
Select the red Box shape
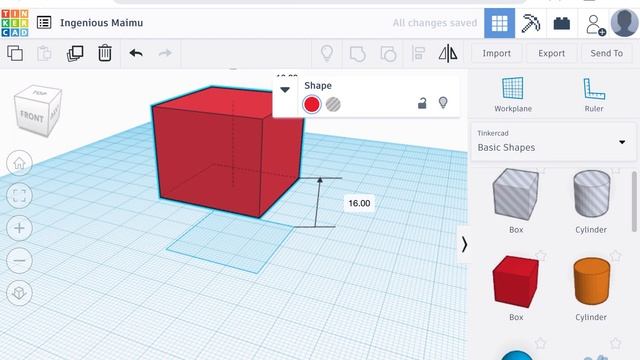click(x=516, y=282)
